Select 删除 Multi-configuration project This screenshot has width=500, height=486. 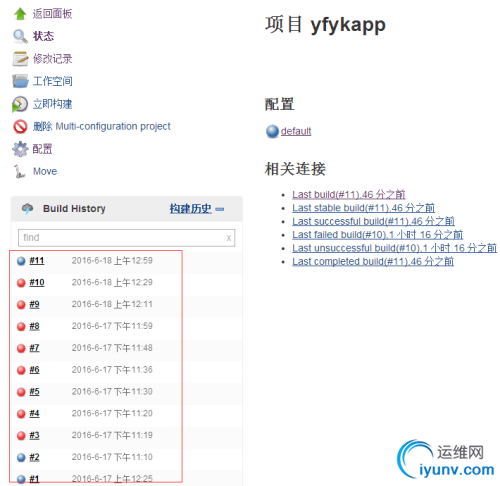(x=101, y=126)
